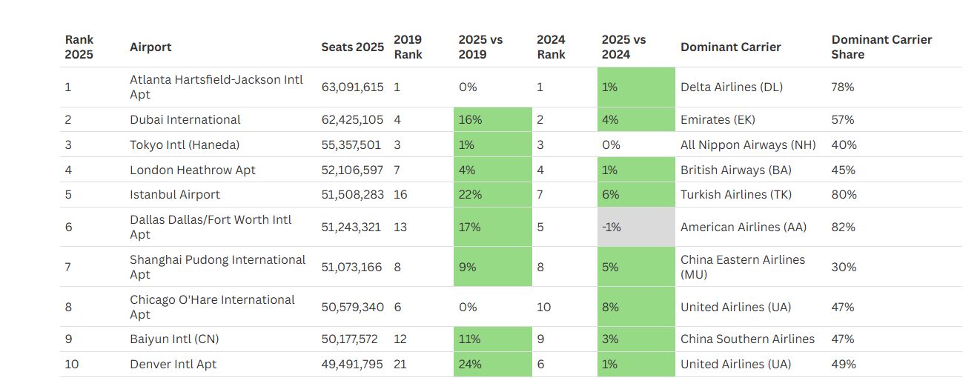Select the Istanbul Airport cell
The image size is (980, 392).
tap(175, 194)
